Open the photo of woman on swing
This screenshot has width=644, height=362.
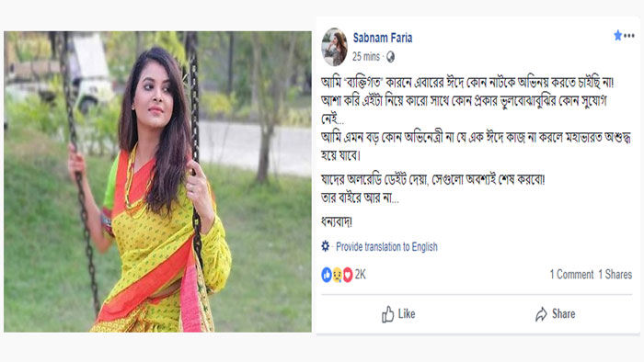click(157, 182)
